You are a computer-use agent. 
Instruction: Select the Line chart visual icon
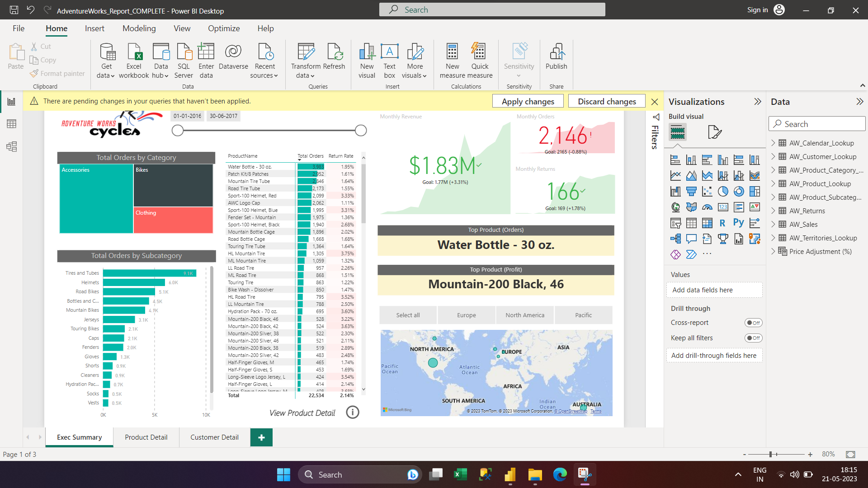coord(675,176)
